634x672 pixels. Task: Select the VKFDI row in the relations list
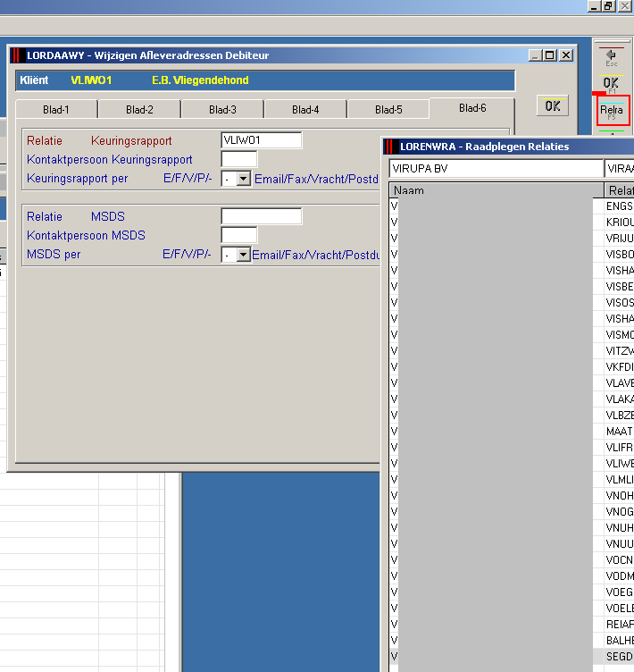click(x=512, y=367)
